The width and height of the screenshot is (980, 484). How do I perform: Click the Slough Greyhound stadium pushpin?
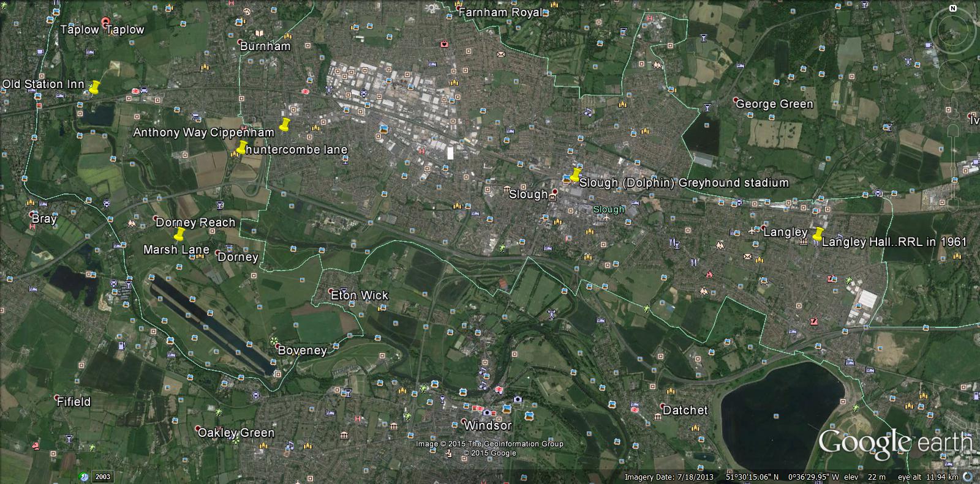pos(575,176)
